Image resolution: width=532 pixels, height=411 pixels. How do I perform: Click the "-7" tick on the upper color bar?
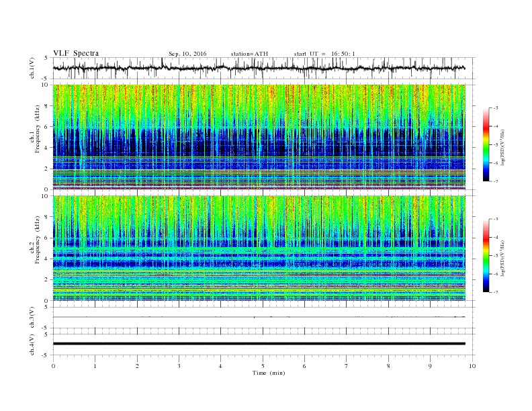click(x=495, y=181)
